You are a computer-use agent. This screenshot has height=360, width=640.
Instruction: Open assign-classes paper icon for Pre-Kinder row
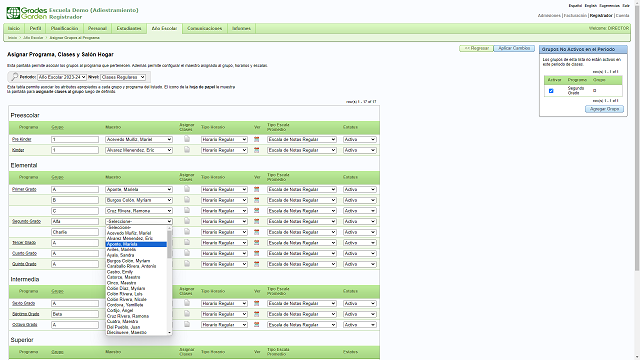187,139
